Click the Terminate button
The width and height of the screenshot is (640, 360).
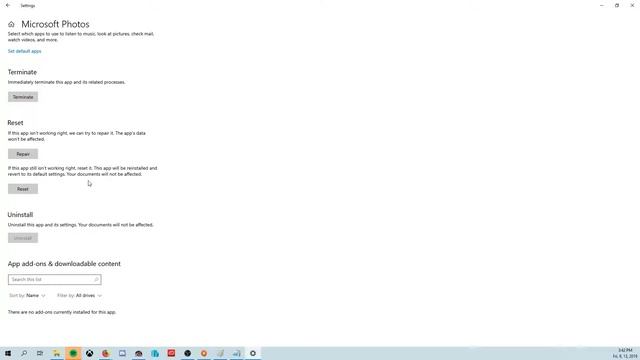(23, 97)
